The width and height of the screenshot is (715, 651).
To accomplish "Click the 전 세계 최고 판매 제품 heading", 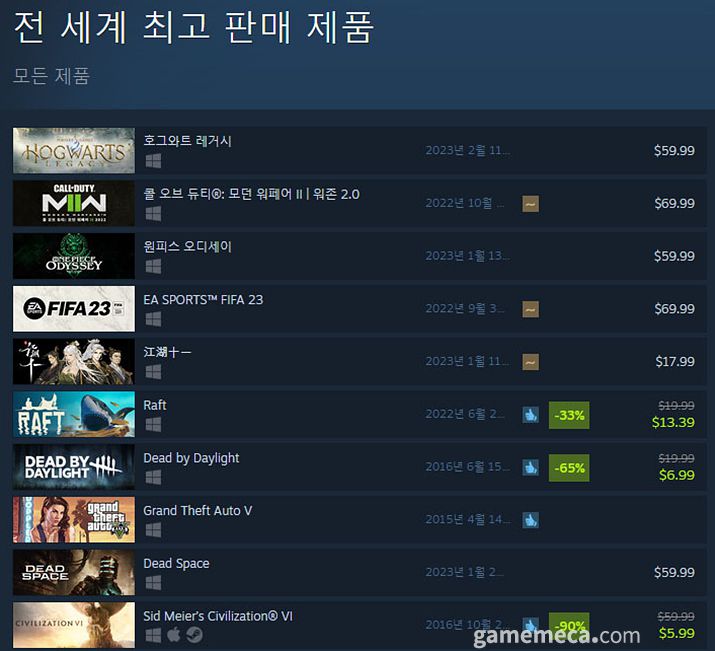I will pos(194,27).
